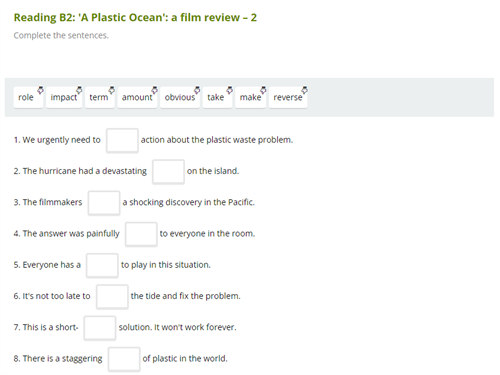500x375 pixels.
Task: Click the blank after 'Everyone has a'
Action: [x=102, y=265]
